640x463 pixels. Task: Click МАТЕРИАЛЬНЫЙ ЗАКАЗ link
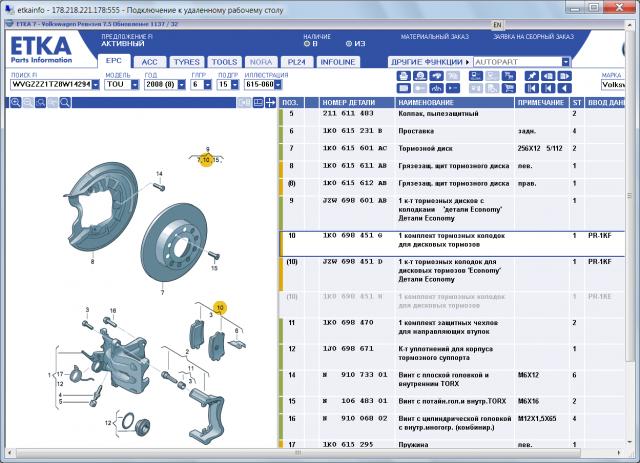click(434, 37)
